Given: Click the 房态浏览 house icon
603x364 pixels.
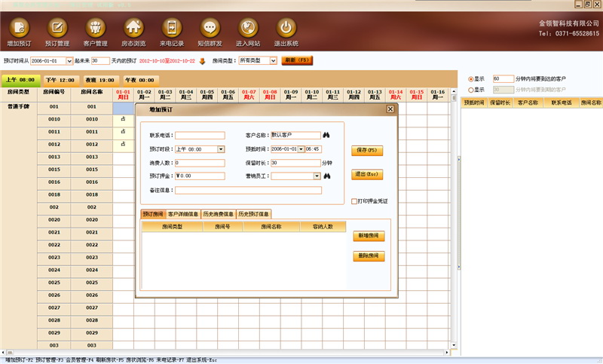Looking at the screenshot, I should click(133, 28).
